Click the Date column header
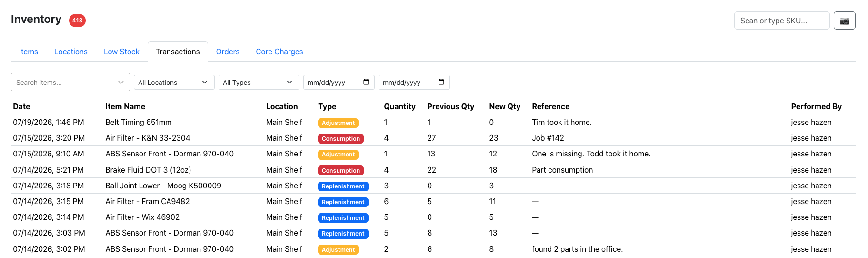 pyautogui.click(x=21, y=106)
